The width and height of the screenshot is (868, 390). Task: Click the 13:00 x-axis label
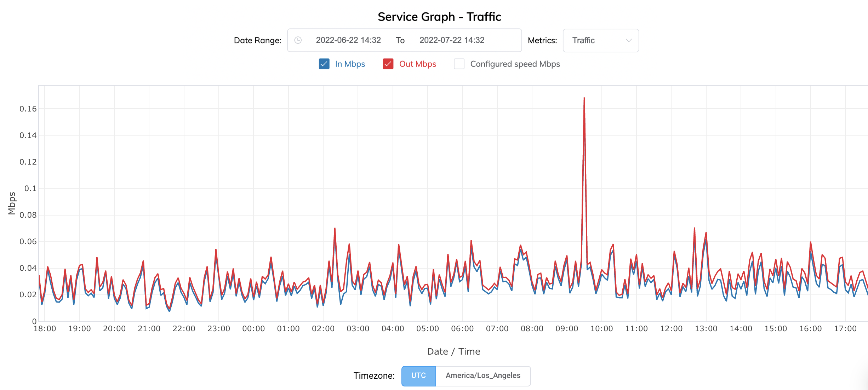[x=706, y=329]
